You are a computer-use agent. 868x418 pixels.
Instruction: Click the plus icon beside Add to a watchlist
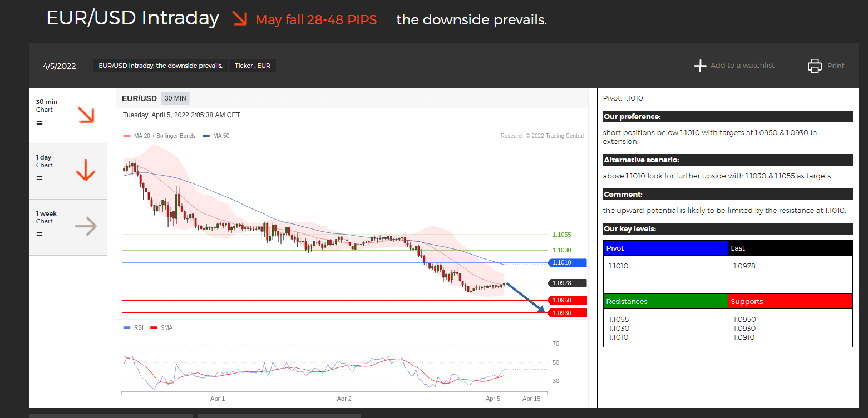point(700,66)
